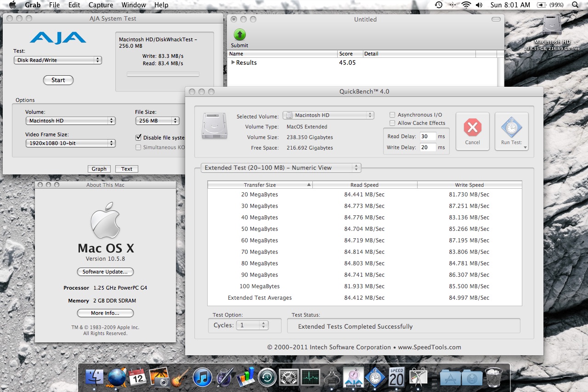Screen dimensions: 588x392
Task: Open the File menu
Action: pyautogui.click(x=54, y=5)
